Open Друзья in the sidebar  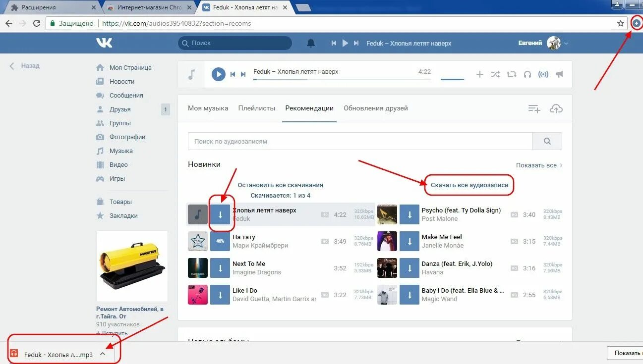pyautogui.click(x=120, y=109)
